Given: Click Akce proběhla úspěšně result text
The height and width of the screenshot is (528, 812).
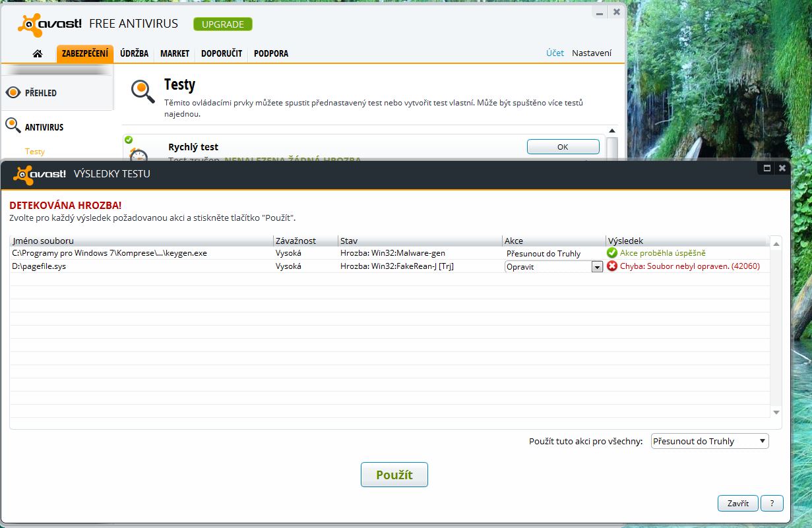Looking at the screenshot, I should point(663,253).
